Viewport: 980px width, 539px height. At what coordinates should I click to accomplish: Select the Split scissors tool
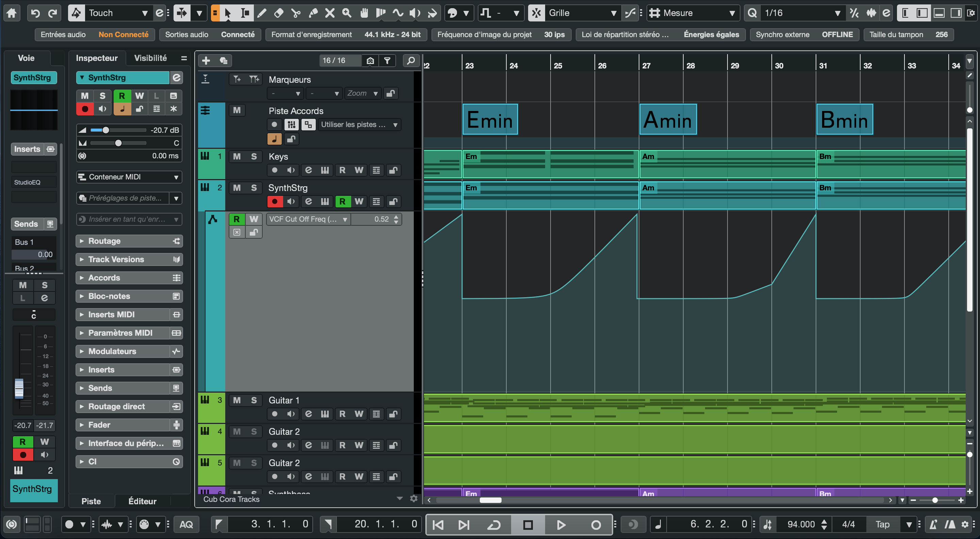click(x=296, y=13)
